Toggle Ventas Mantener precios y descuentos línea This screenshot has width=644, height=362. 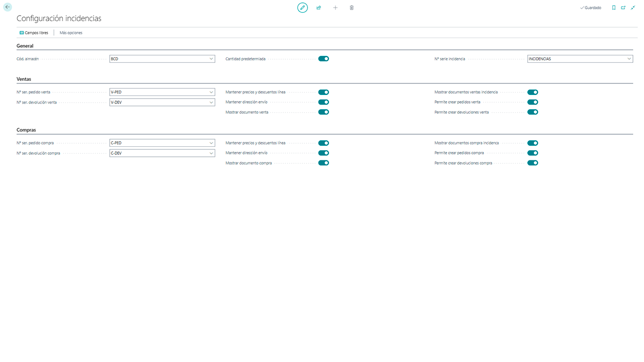[x=324, y=92]
